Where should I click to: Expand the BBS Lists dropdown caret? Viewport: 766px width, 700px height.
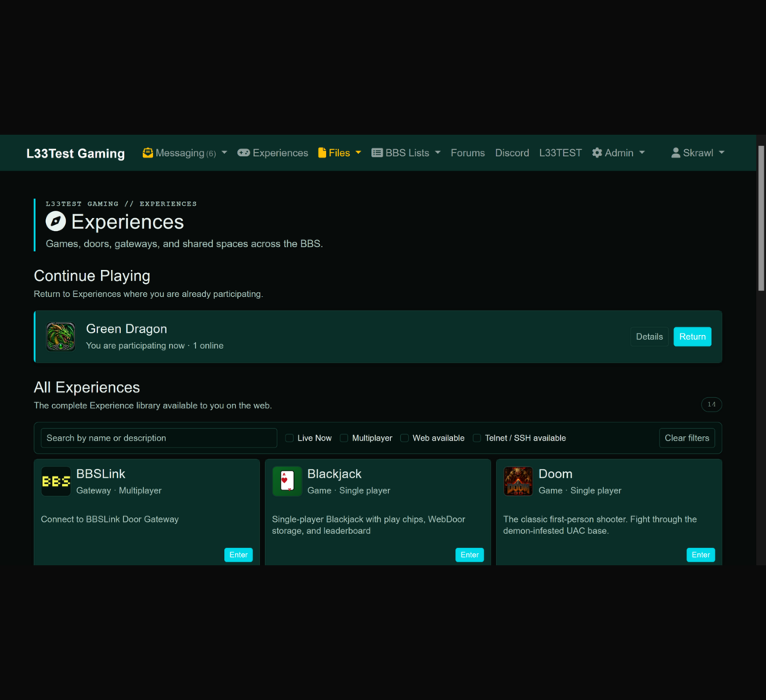[x=438, y=153]
